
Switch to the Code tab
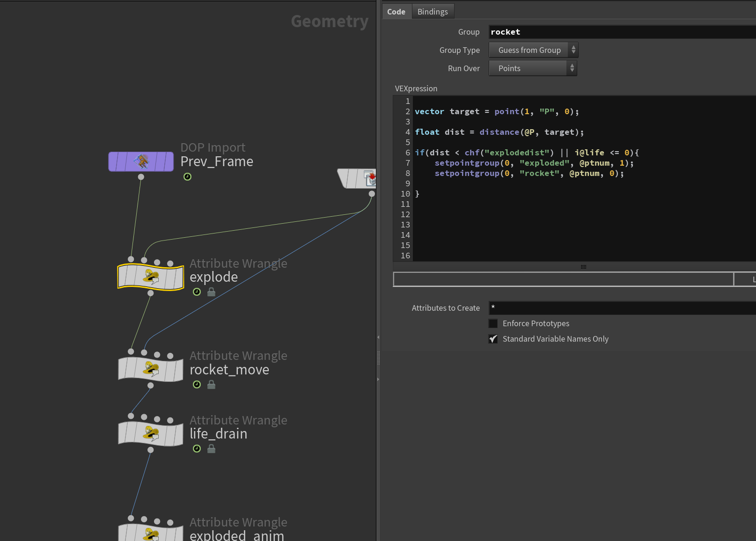tap(396, 12)
